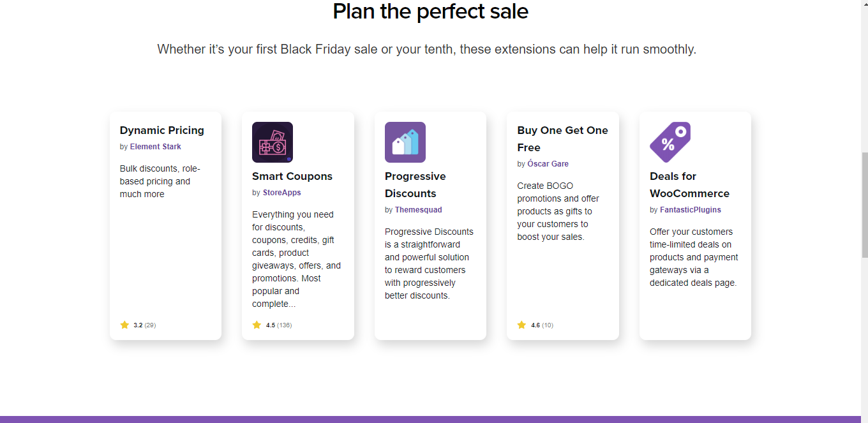Click the Deals for WooCommerce percent tag icon
The width and height of the screenshot is (868, 423).
tap(670, 142)
